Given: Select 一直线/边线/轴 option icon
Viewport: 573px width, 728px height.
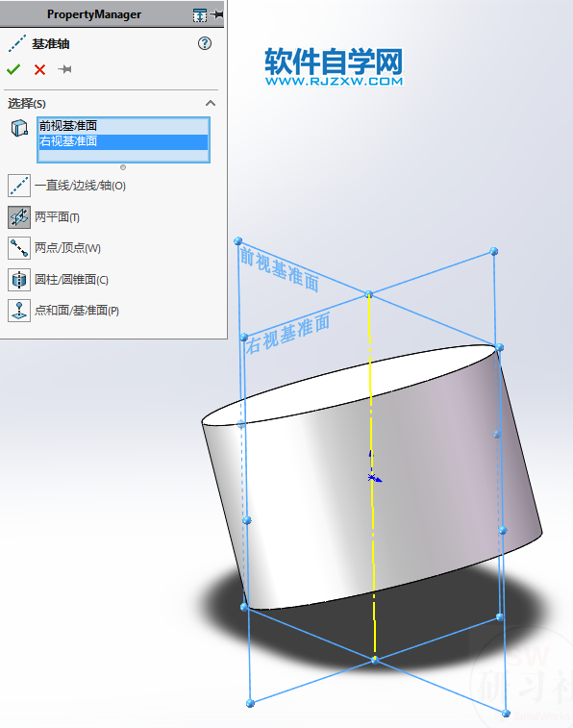Looking at the screenshot, I should pos(19,186).
